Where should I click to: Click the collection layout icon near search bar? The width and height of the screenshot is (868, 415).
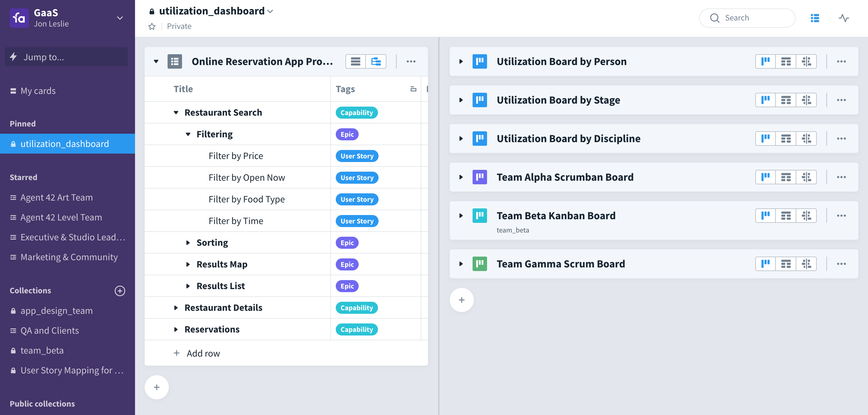click(815, 18)
